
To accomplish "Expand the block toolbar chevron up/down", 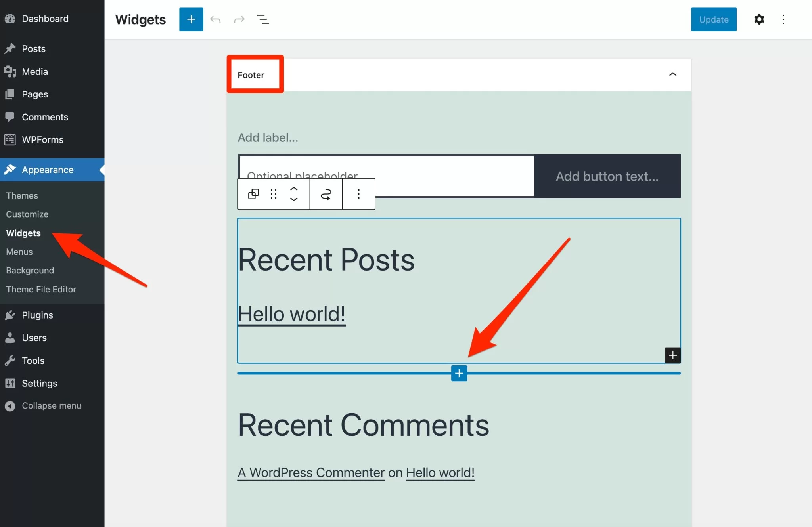I will click(293, 193).
